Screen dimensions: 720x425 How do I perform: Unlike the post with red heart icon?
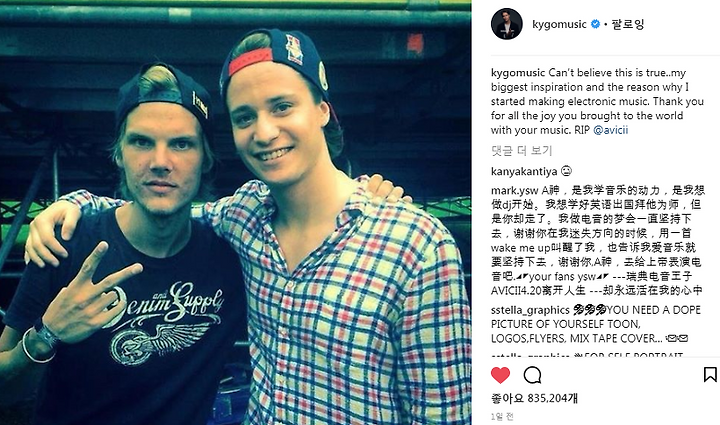pos(500,375)
